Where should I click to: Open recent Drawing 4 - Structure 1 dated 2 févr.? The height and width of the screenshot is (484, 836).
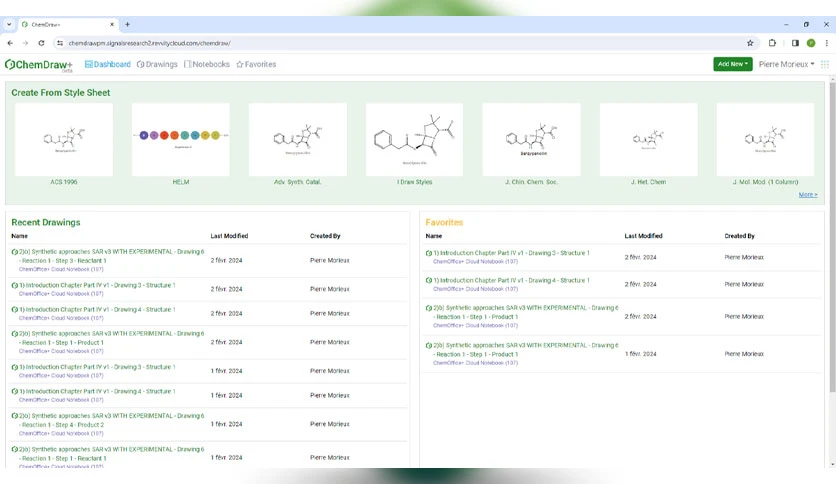[x=97, y=310]
